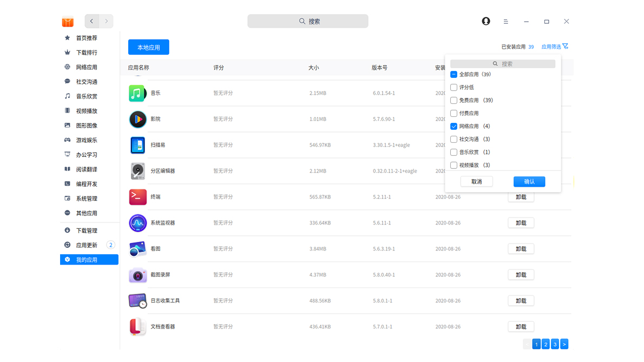Uninstall 终端 with its 卸载 button
This screenshot has height=362, width=644.
point(521,197)
